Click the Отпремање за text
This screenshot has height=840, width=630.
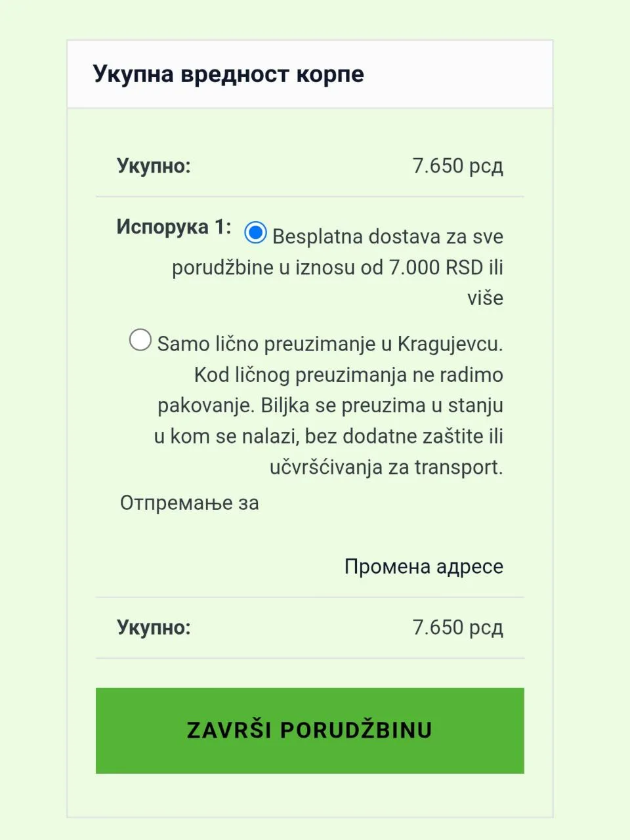click(x=189, y=503)
